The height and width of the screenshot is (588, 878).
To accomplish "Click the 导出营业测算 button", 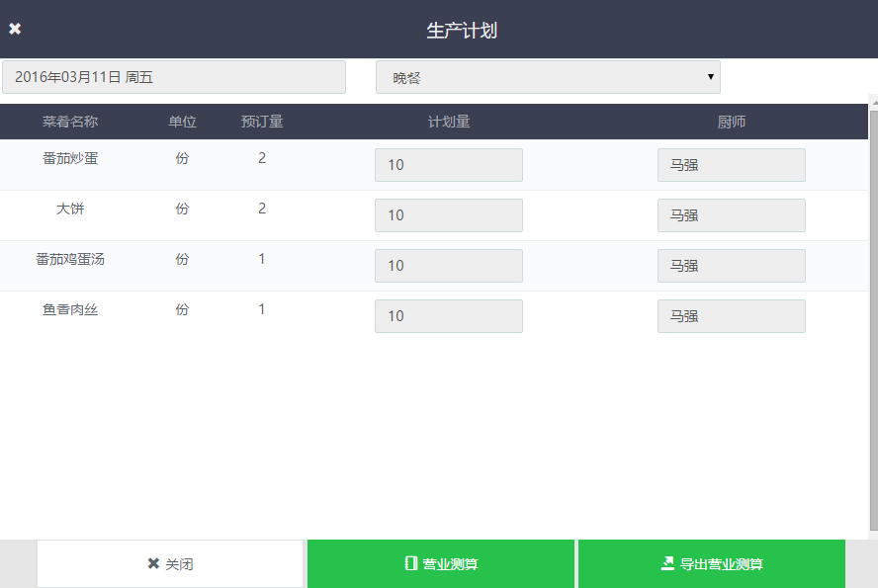I will [x=712, y=564].
